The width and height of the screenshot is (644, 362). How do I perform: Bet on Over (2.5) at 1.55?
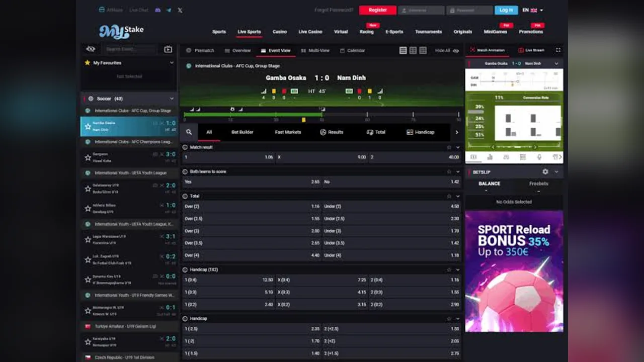pyautogui.click(x=252, y=219)
